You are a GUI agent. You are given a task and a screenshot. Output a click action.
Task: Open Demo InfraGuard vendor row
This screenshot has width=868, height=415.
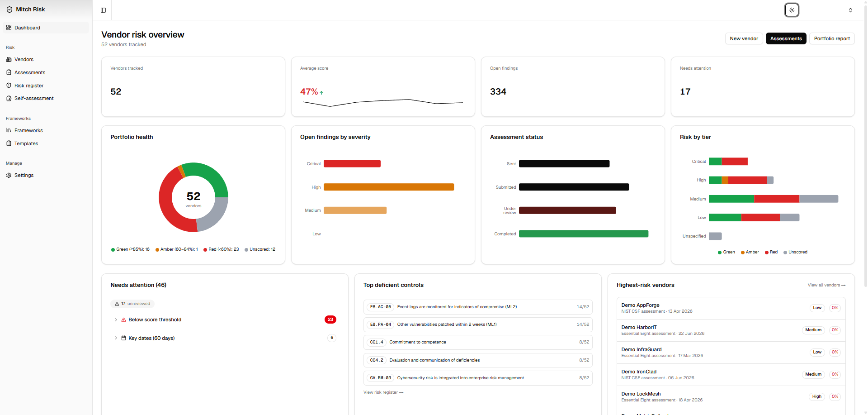point(731,353)
